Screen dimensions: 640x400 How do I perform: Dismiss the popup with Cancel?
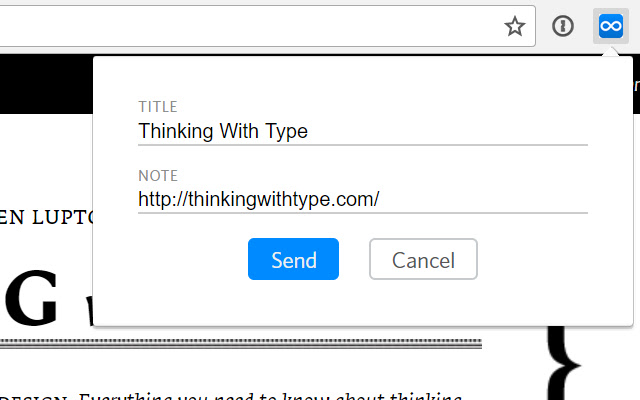[423, 260]
